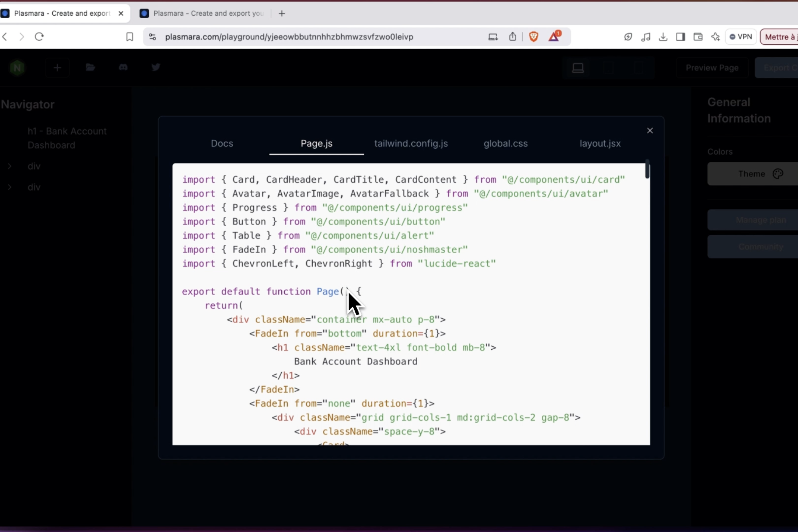The image size is (798, 532).
Task: Click the "@/components/ui/progress" import string
Action: [395, 208]
